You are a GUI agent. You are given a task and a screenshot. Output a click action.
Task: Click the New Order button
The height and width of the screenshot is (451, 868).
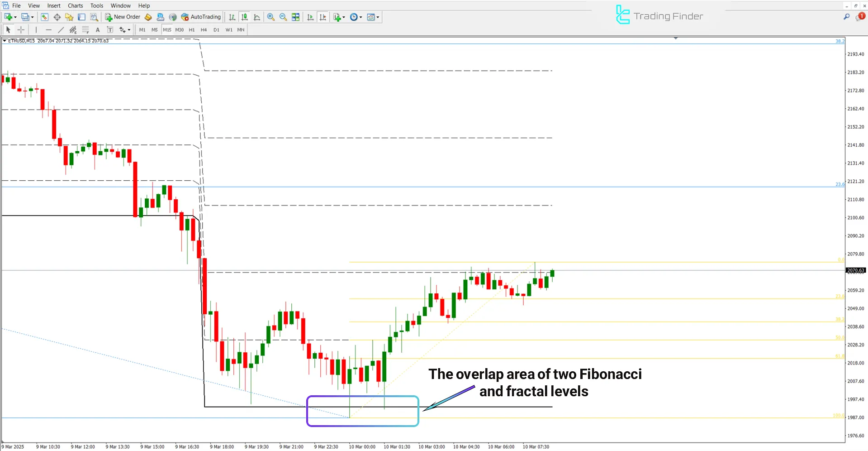(122, 17)
